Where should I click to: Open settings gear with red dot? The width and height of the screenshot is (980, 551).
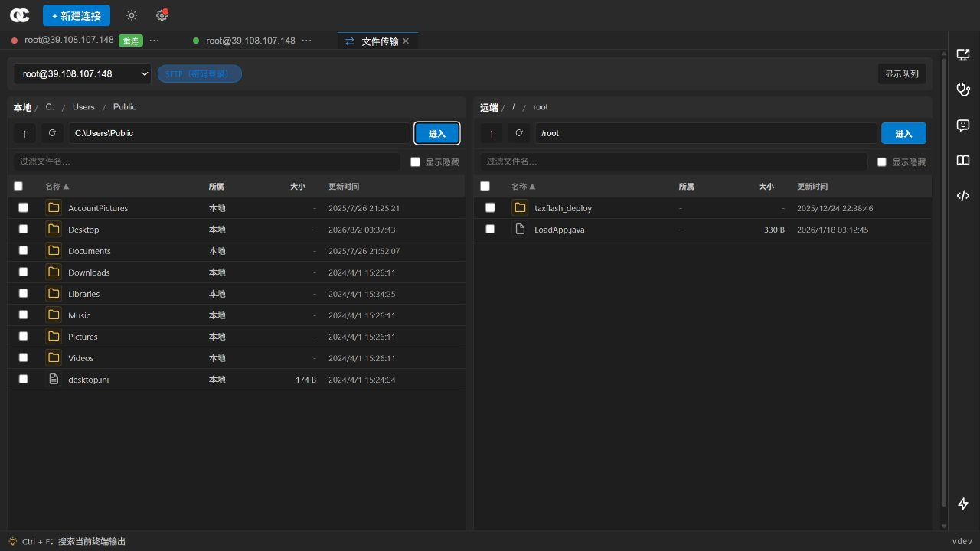click(162, 15)
